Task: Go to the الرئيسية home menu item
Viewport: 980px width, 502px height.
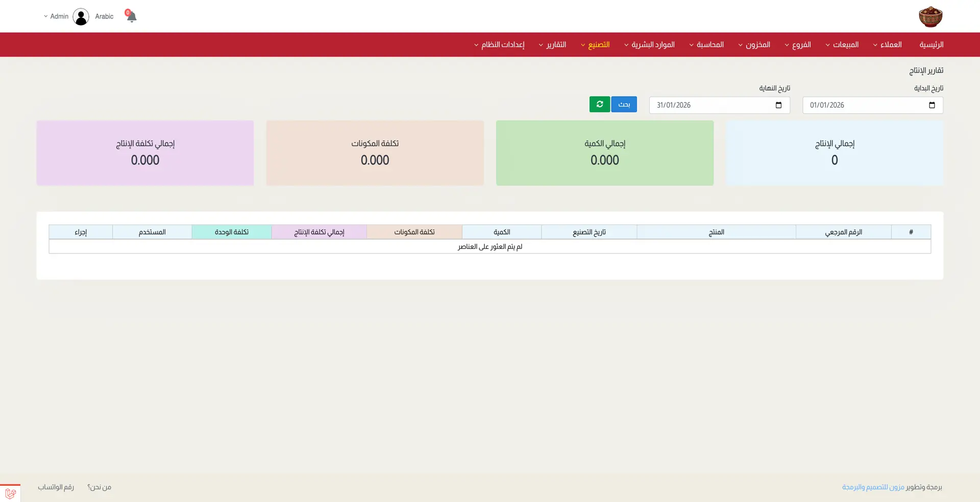Action: pos(931,45)
